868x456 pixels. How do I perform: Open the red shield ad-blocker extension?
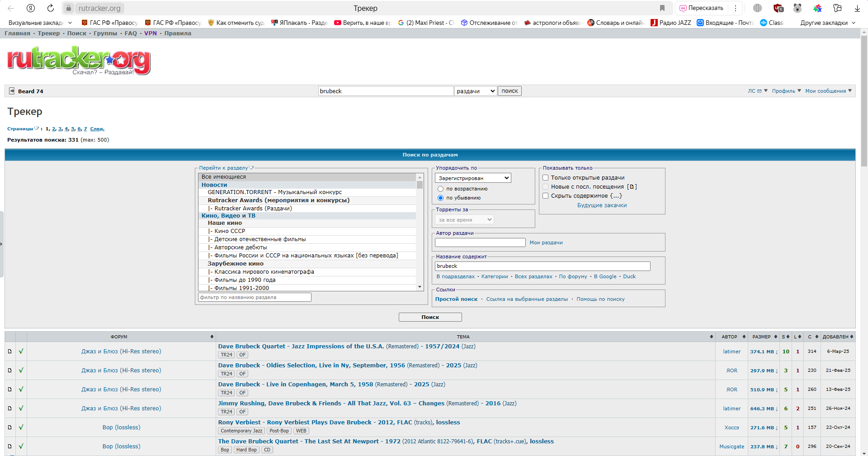pyautogui.click(x=778, y=8)
